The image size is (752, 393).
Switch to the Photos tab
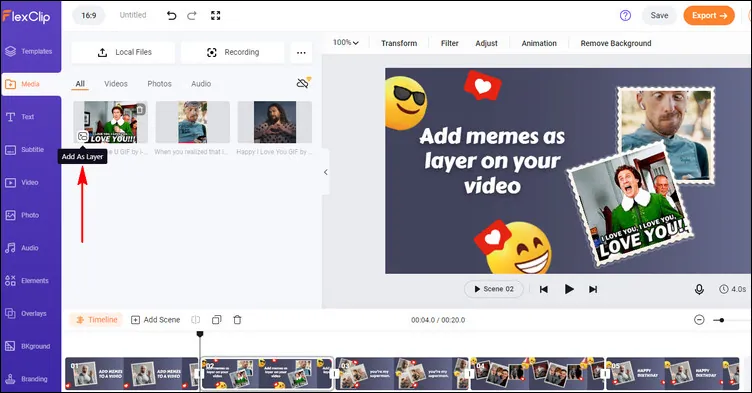tap(159, 83)
